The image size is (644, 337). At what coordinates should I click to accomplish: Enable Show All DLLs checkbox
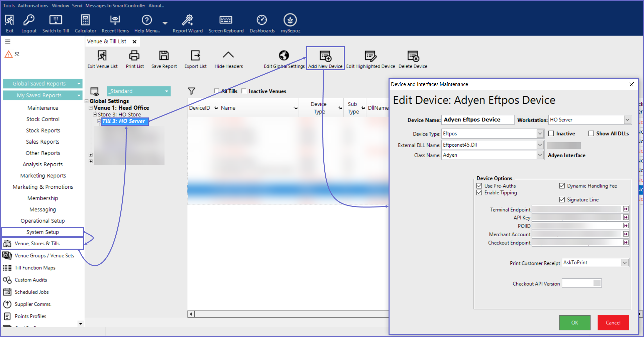(x=591, y=134)
